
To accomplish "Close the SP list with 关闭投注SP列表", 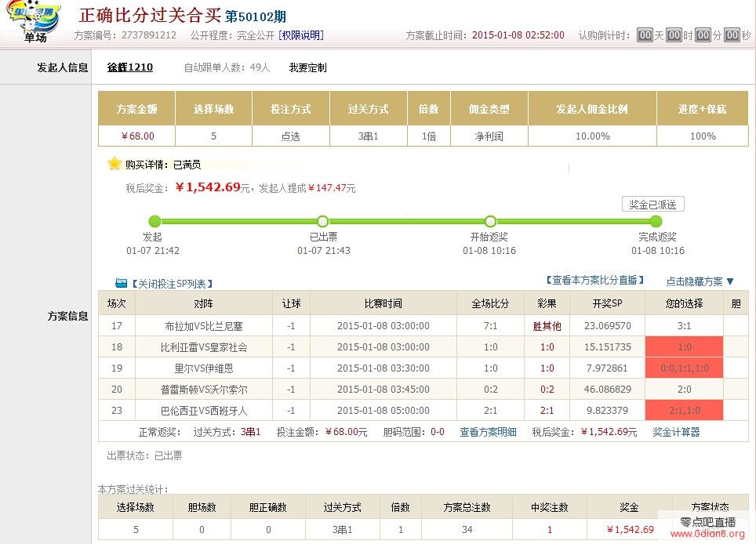I will [x=171, y=284].
